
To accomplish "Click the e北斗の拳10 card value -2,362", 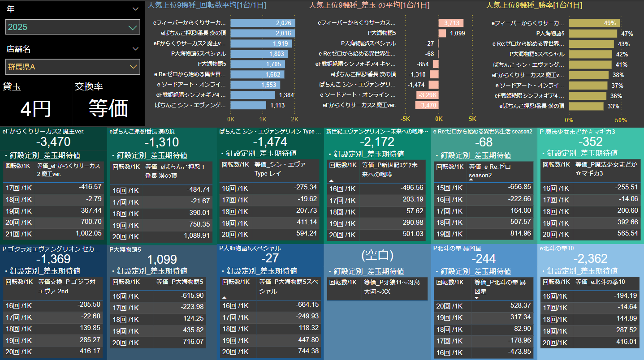I will point(590,259).
